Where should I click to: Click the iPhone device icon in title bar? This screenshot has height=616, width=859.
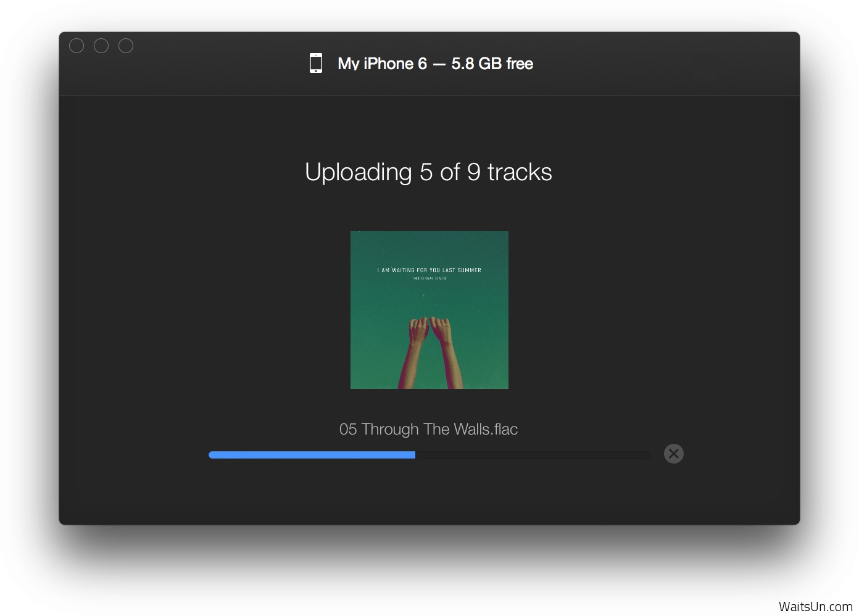(316, 63)
